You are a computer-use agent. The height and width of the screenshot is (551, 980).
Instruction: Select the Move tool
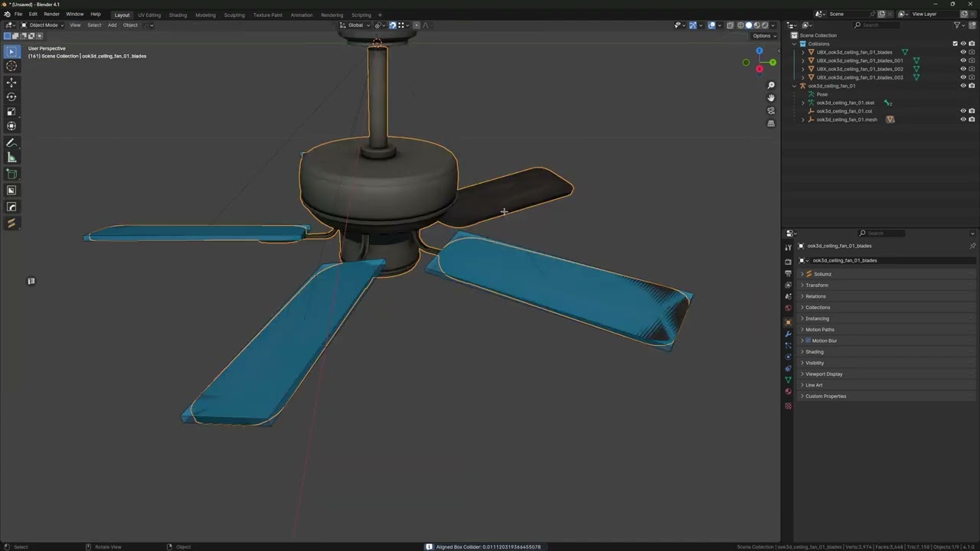pyautogui.click(x=11, y=83)
